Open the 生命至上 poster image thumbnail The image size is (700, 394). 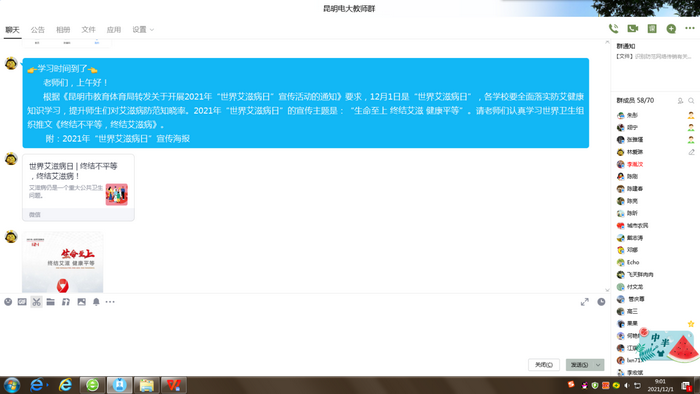tap(62, 262)
